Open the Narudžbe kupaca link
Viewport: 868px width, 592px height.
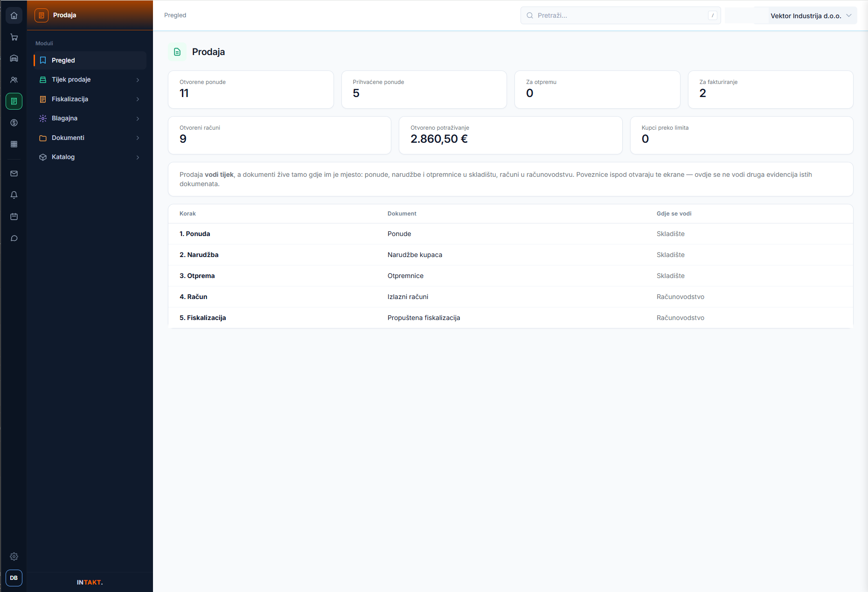pyautogui.click(x=415, y=255)
